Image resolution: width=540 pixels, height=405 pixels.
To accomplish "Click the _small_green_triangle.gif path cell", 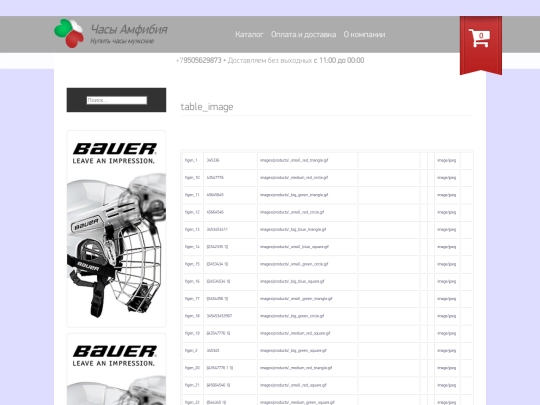I will click(307, 299).
